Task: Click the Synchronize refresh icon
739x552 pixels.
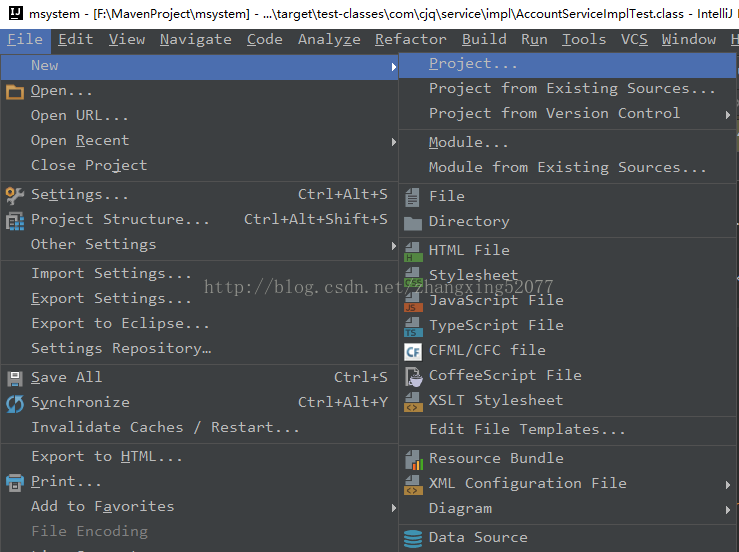Action: pos(15,403)
